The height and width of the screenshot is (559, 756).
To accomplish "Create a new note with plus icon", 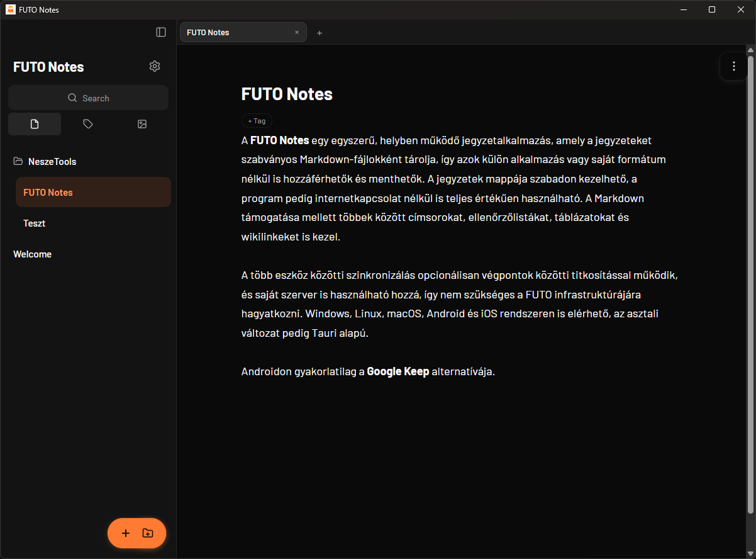I will click(126, 533).
